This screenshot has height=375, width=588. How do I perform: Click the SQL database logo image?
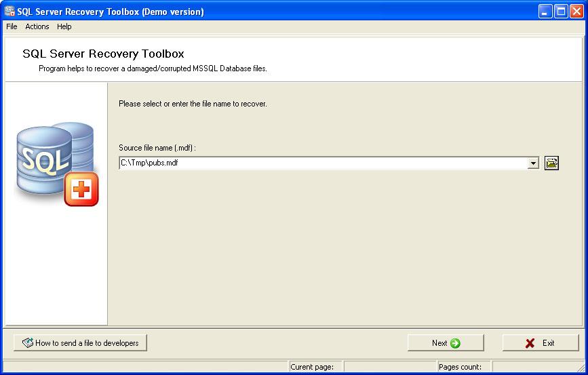(57, 164)
